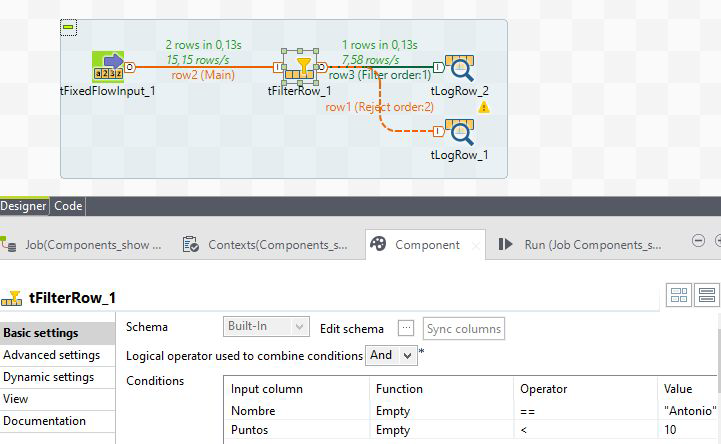Click the Run play icon
Screen dimensions: 721x444
(x=505, y=244)
